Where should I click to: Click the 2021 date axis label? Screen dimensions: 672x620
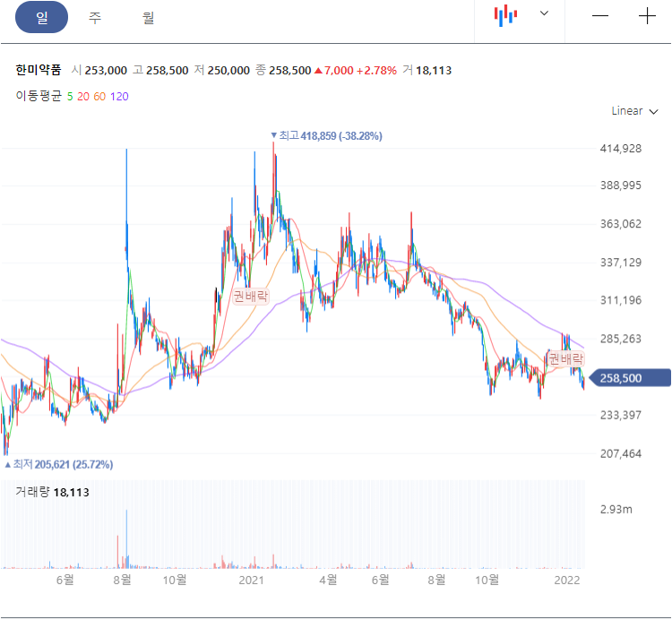(251, 581)
